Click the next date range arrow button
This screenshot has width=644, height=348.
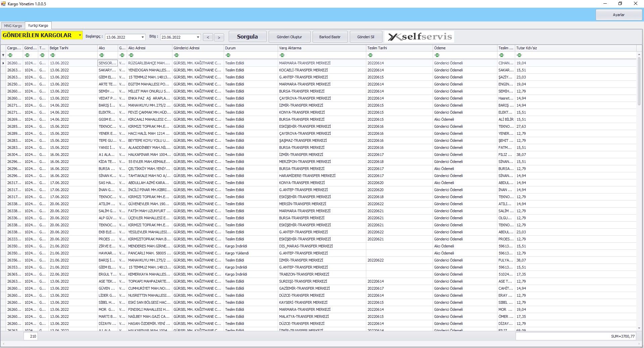219,37
